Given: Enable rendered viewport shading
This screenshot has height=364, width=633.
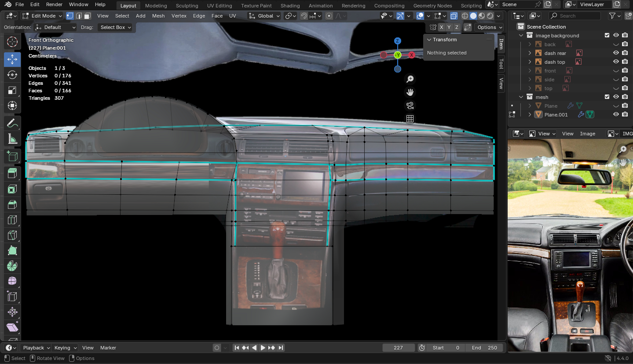Looking at the screenshot, I should [490, 16].
